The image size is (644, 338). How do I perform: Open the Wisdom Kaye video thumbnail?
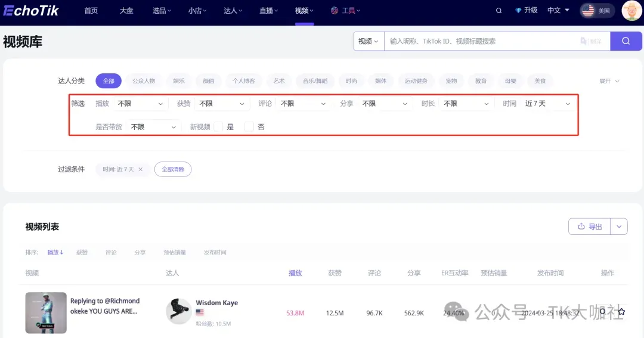[x=46, y=312]
